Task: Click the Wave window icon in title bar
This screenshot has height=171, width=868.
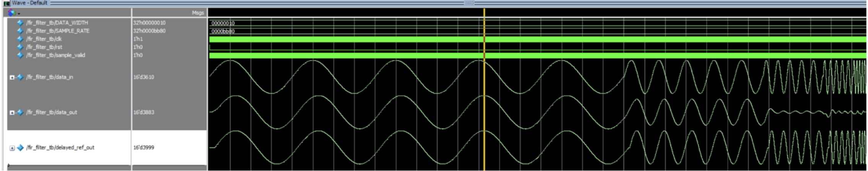Action: [x=7, y=3]
